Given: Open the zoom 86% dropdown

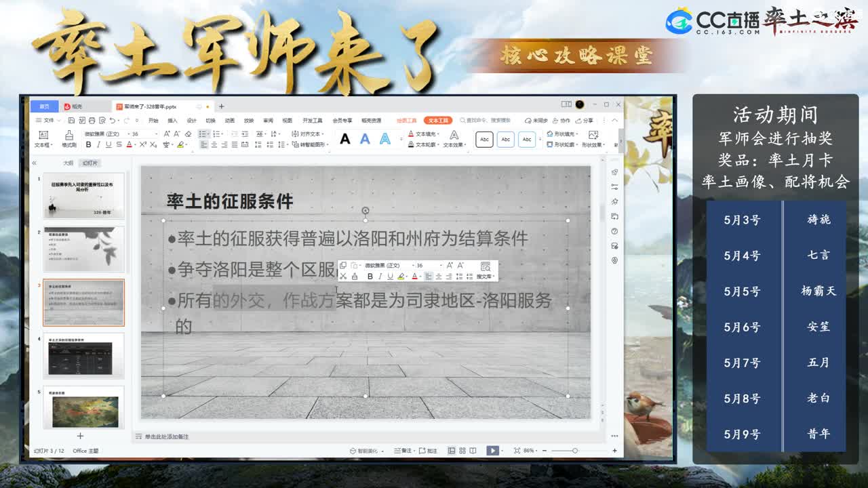Looking at the screenshot, I should click(536, 451).
